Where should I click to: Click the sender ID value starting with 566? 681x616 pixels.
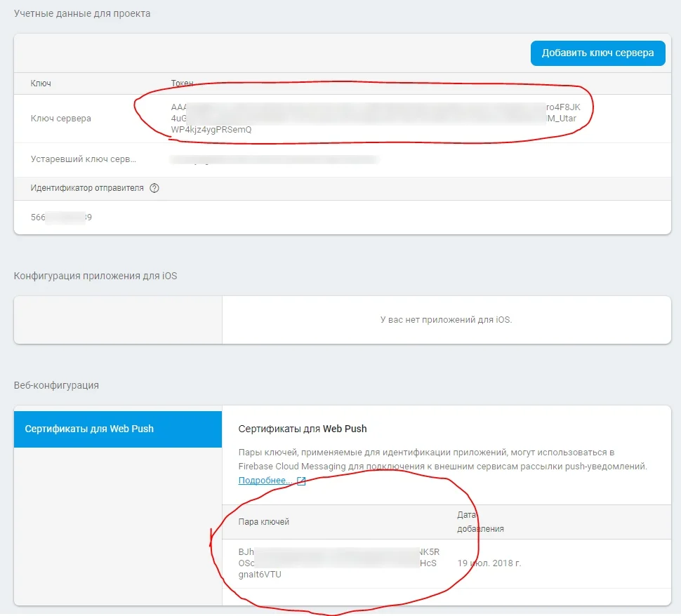tap(61, 217)
